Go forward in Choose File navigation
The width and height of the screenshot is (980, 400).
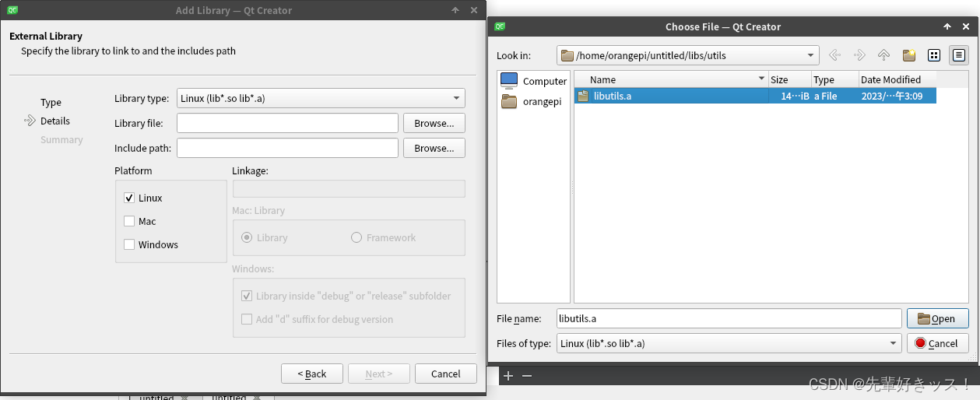pyautogui.click(x=859, y=55)
